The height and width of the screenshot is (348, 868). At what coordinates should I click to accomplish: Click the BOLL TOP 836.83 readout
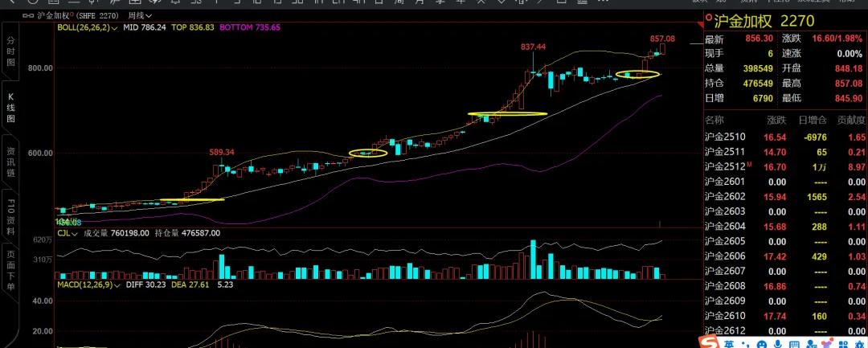tap(193, 27)
